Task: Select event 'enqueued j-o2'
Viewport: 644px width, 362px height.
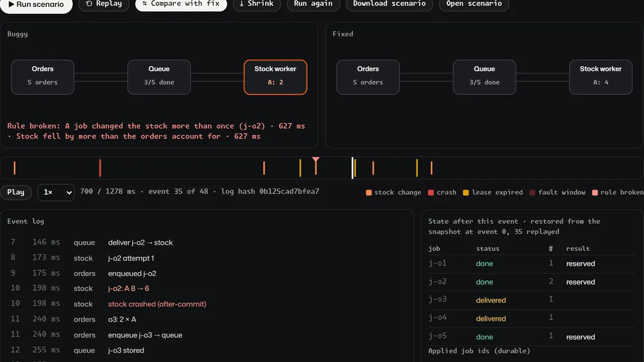Action: pyautogui.click(x=207, y=274)
